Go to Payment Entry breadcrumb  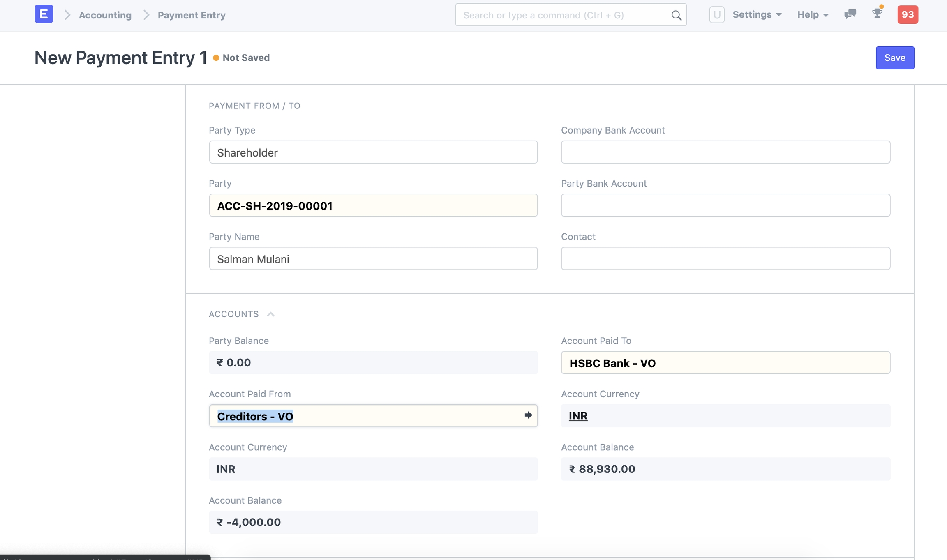192,15
